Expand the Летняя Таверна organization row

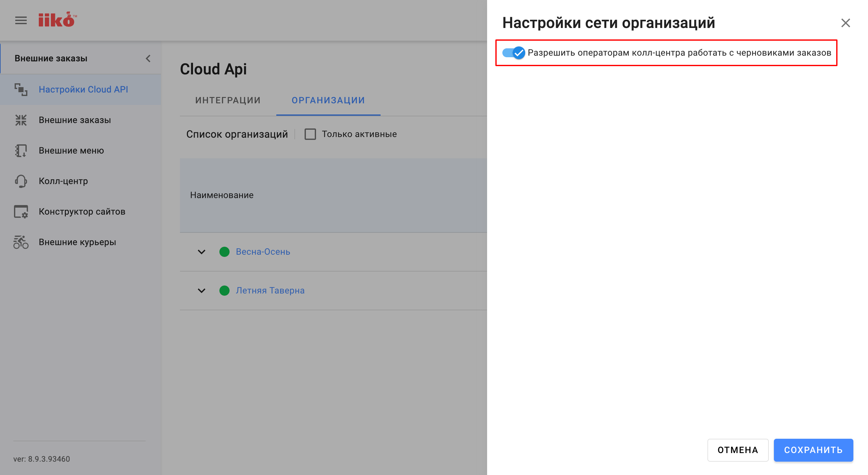click(202, 290)
